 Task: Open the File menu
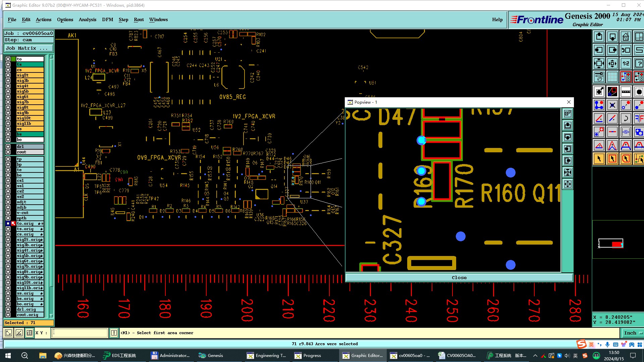click(x=12, y=19)
